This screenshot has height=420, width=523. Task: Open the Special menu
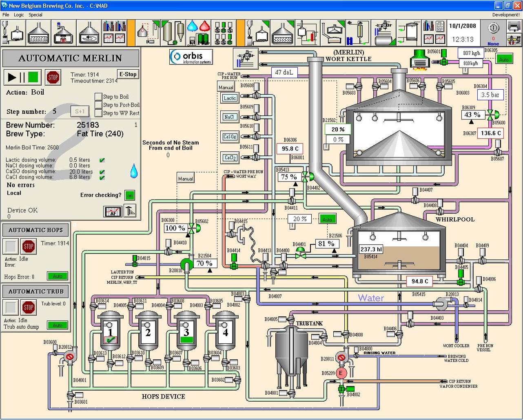coord(35,15)
